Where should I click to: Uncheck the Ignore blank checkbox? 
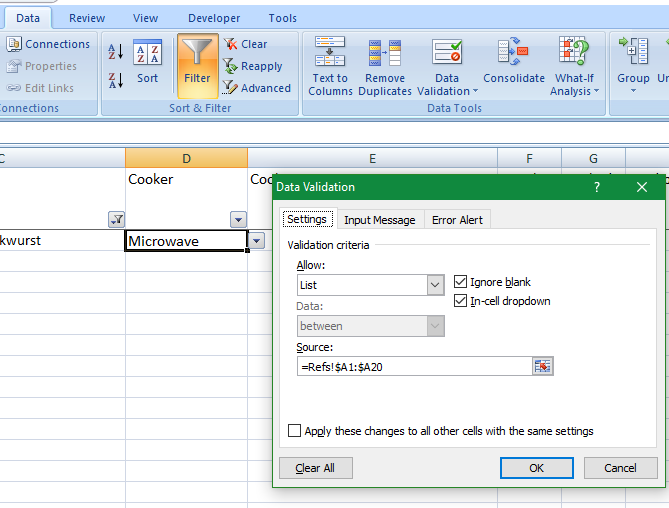point(461,283)
